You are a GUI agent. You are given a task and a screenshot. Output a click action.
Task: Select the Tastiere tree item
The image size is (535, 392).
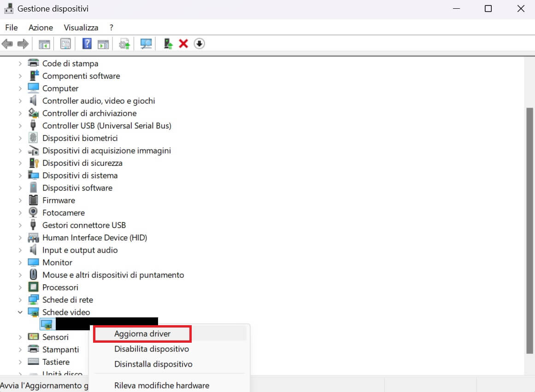(56, 362)
